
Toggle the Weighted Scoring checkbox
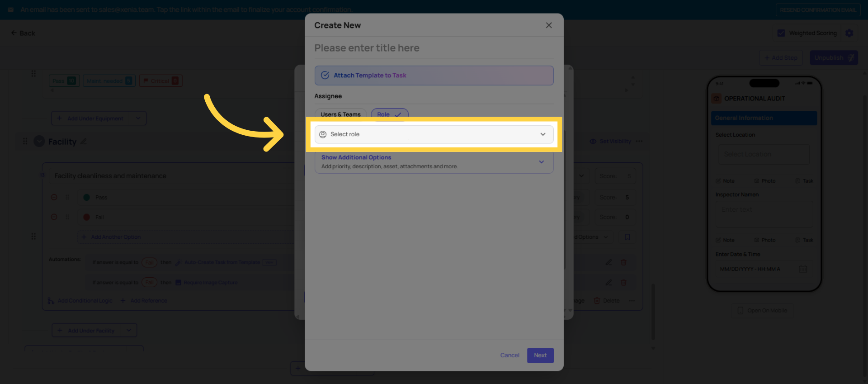[x=781, y=33]
